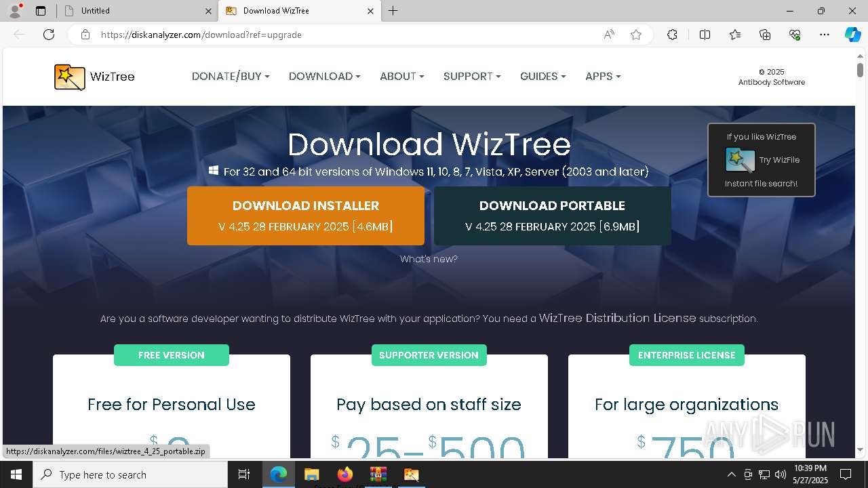This screenshot has width=868, height=488.
Task: Click the Windows search box
Action: (x=130, y=474)
